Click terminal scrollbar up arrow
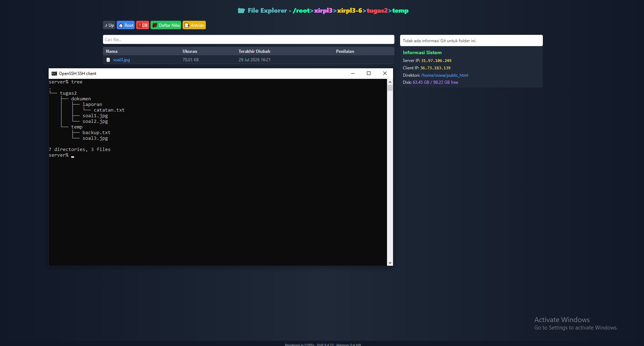644x346 pixels. [x=390, y=82]
